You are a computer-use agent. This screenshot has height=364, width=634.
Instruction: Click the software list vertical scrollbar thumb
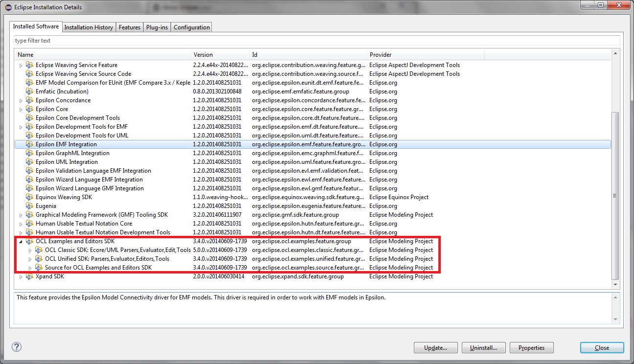click(x=616, y=196)
